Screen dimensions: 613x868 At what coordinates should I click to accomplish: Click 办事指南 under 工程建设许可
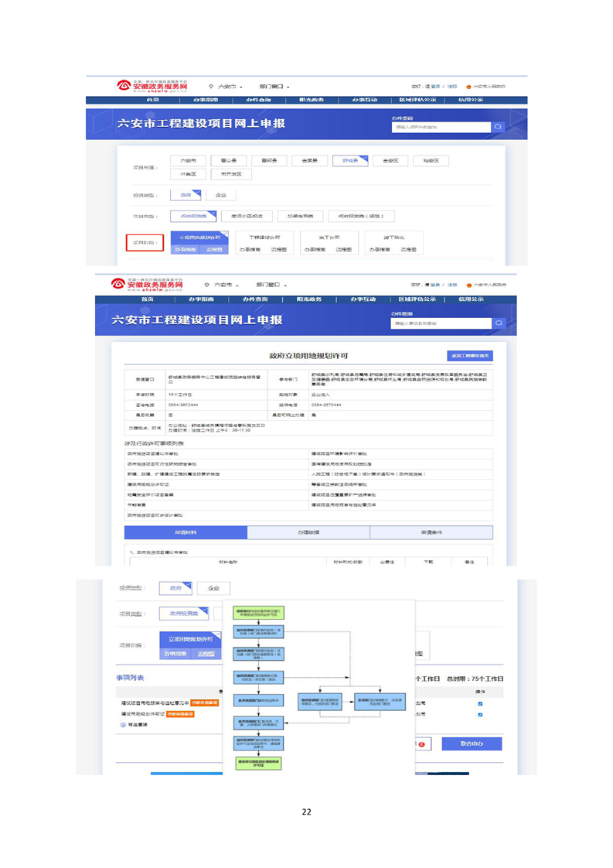point(250,250)
